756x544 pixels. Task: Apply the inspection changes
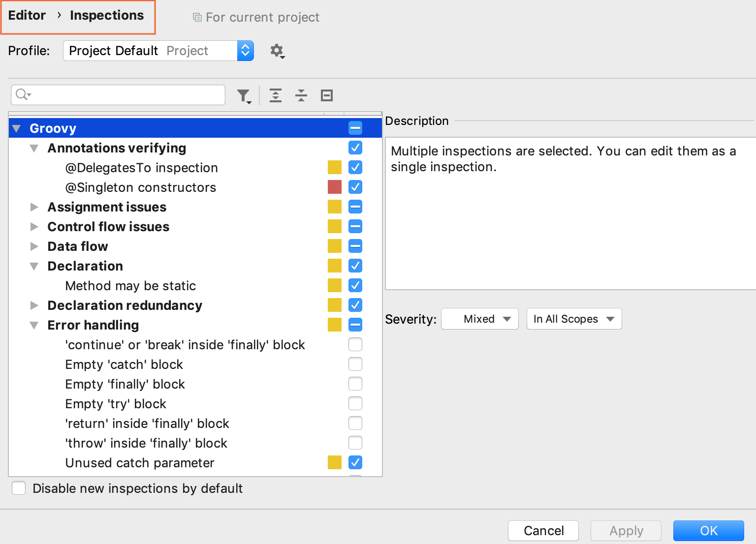(626, 531)
